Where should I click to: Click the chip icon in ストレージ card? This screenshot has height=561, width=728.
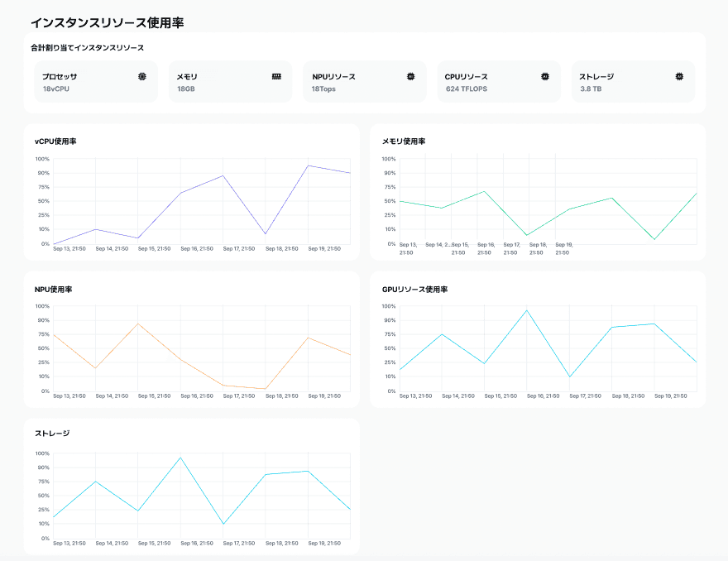679,76
